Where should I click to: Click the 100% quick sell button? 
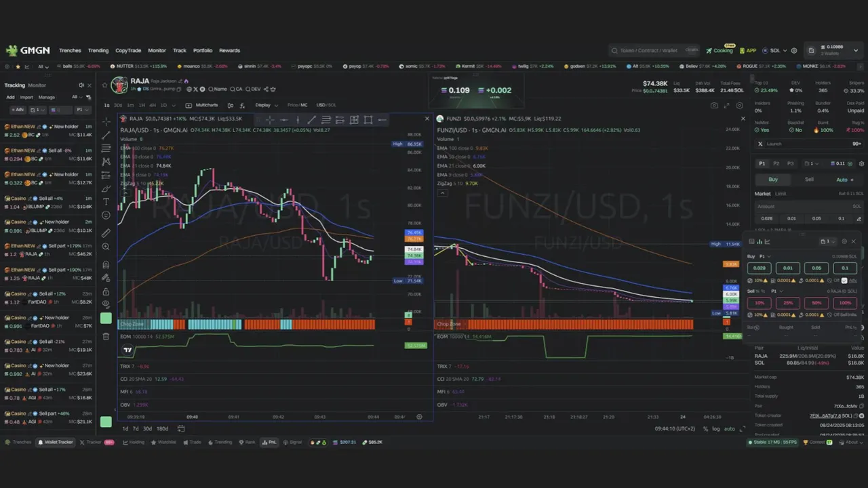pyautogui.click(x=845, y=302)
